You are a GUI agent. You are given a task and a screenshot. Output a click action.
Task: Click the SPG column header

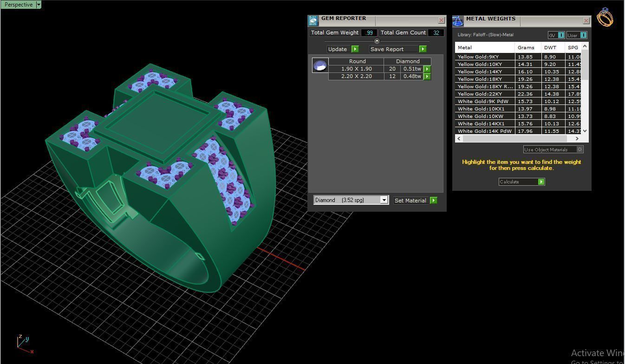(573, 47)
